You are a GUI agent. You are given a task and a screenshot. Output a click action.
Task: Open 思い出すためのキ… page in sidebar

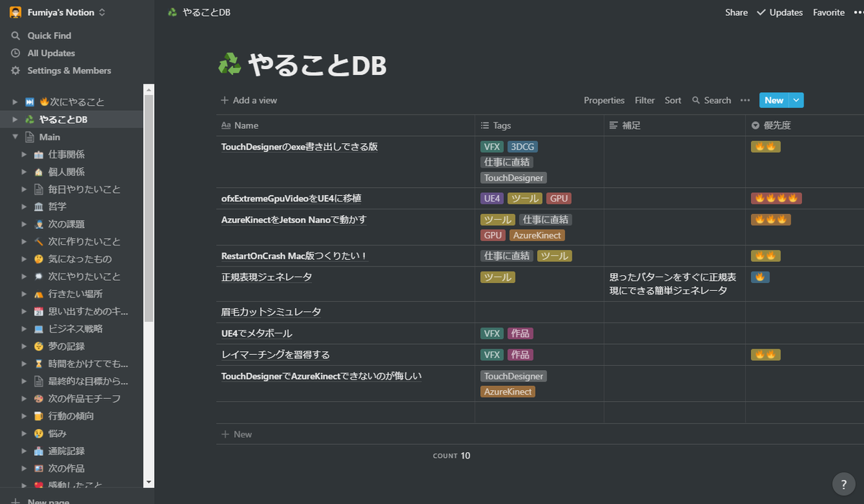(89, 311)
